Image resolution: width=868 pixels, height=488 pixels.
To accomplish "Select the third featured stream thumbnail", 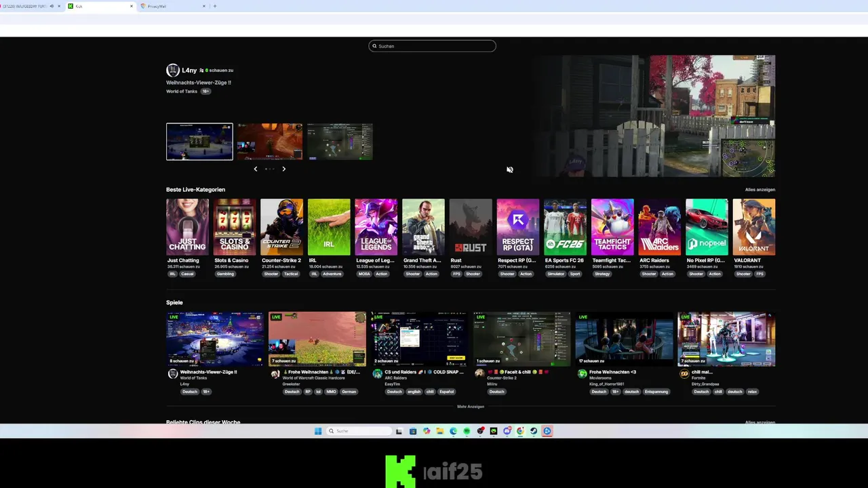I will coord(340,142).
